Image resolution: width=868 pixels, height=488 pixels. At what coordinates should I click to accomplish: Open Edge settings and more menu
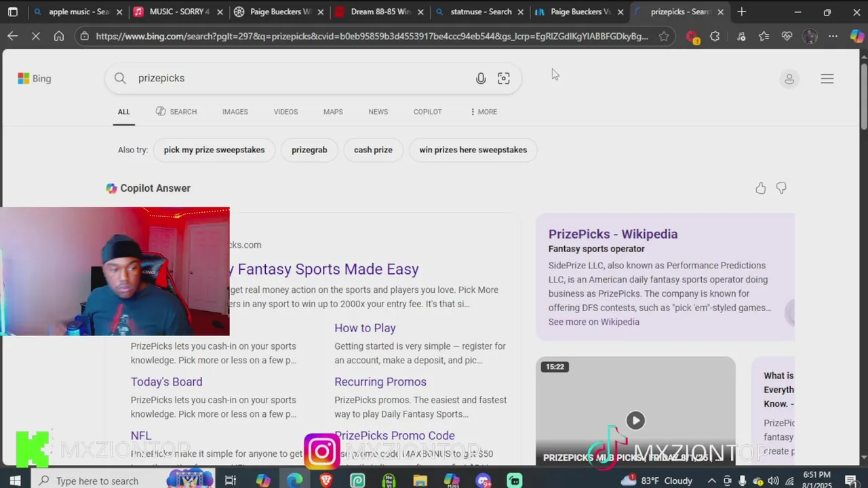[x=833, y=37]
